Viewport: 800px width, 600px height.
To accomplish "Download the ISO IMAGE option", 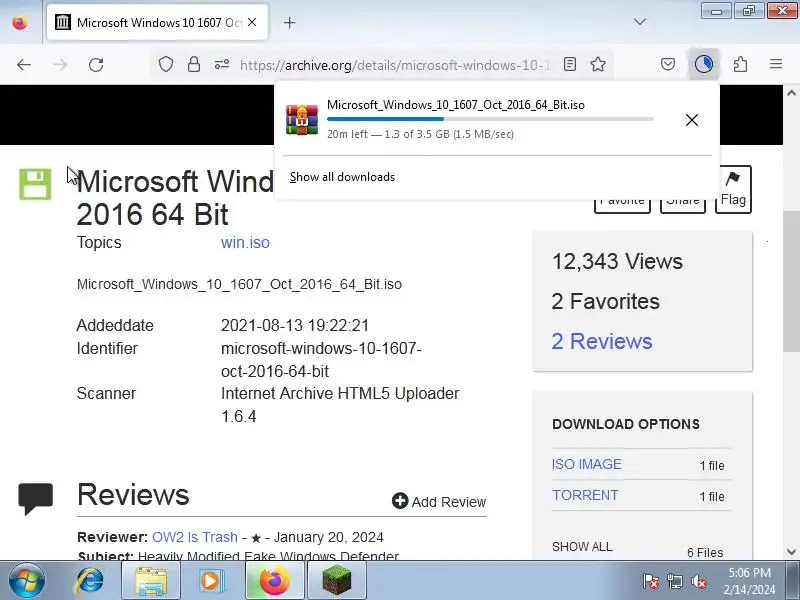I will [x=587, y=464].
